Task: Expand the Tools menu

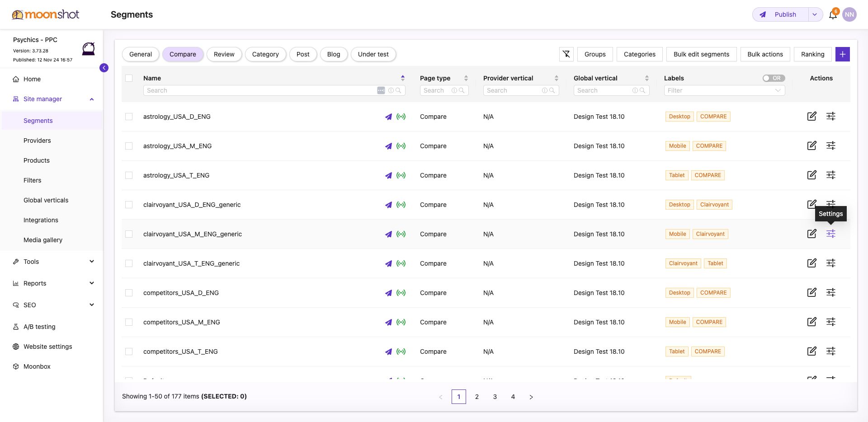Action: (x=92, y=262)
